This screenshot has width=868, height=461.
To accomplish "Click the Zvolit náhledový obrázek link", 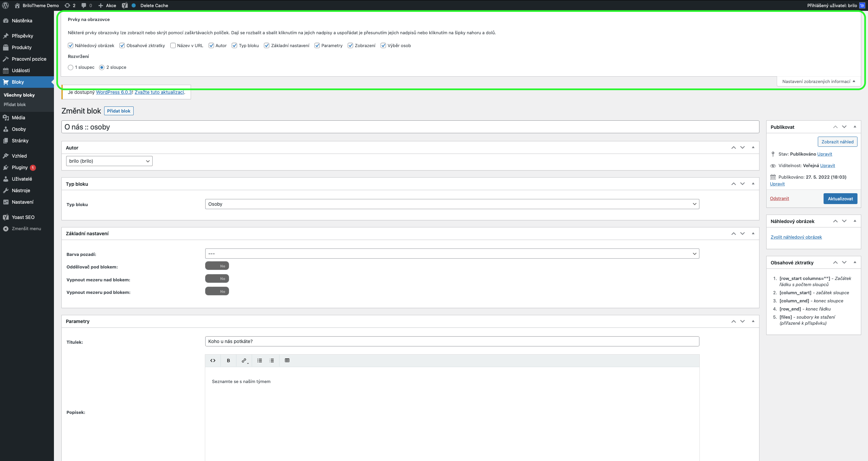I will pos(796,237).
